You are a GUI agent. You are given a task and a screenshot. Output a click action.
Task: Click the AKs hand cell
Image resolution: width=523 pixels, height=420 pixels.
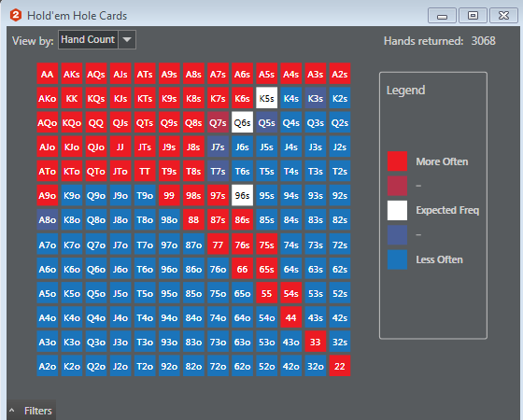tap(72, 74)
